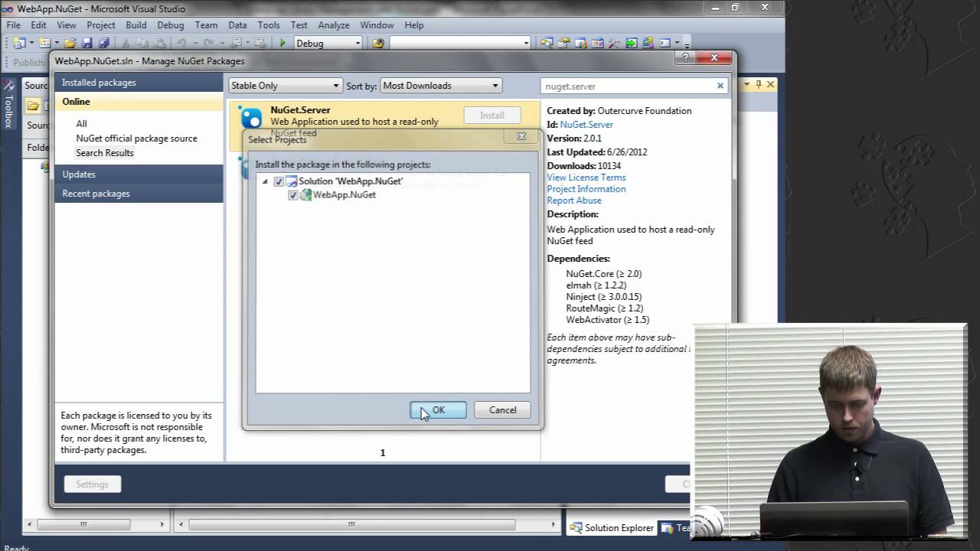Screen dimensions: 980x551
Task: Click the dialog Help question-mark button
Action: point(685,57)
